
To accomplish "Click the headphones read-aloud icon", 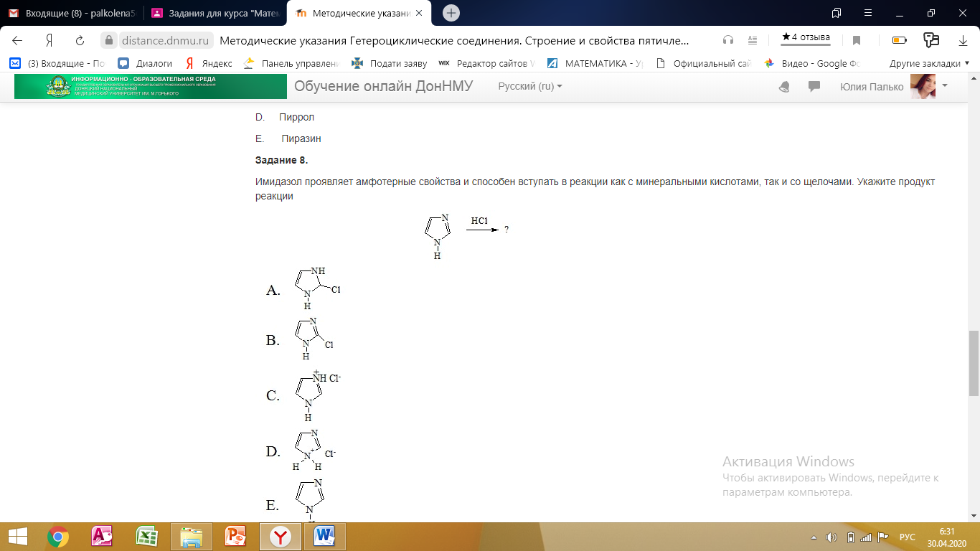I will (x=728, y=40).
